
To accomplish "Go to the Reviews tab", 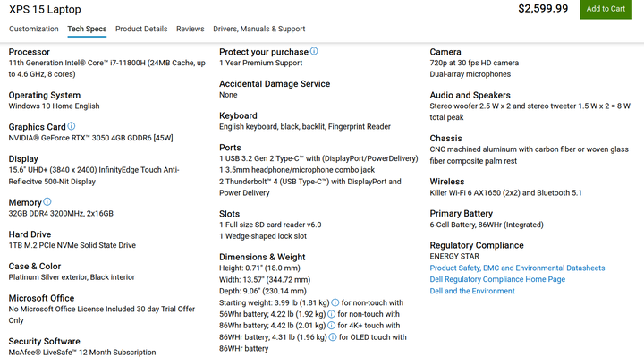I will [191, 29].
